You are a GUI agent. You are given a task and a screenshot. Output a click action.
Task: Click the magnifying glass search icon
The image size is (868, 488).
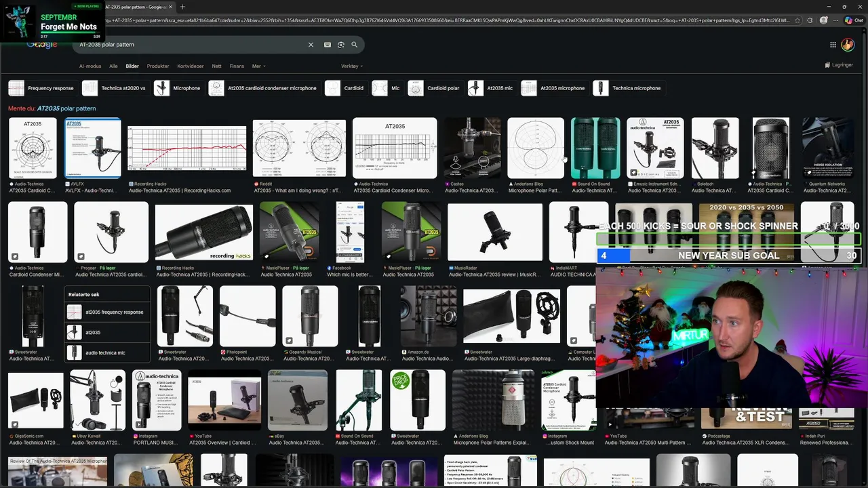coord(354,45)
